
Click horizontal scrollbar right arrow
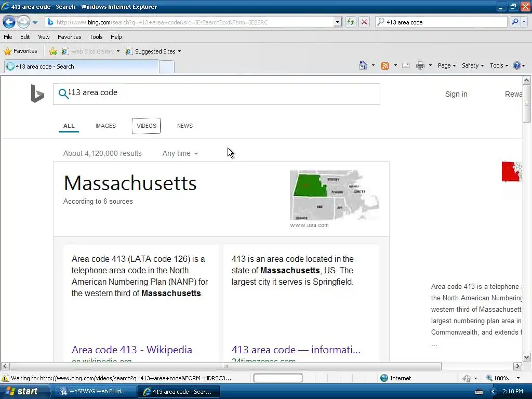(x=517, y=366)
